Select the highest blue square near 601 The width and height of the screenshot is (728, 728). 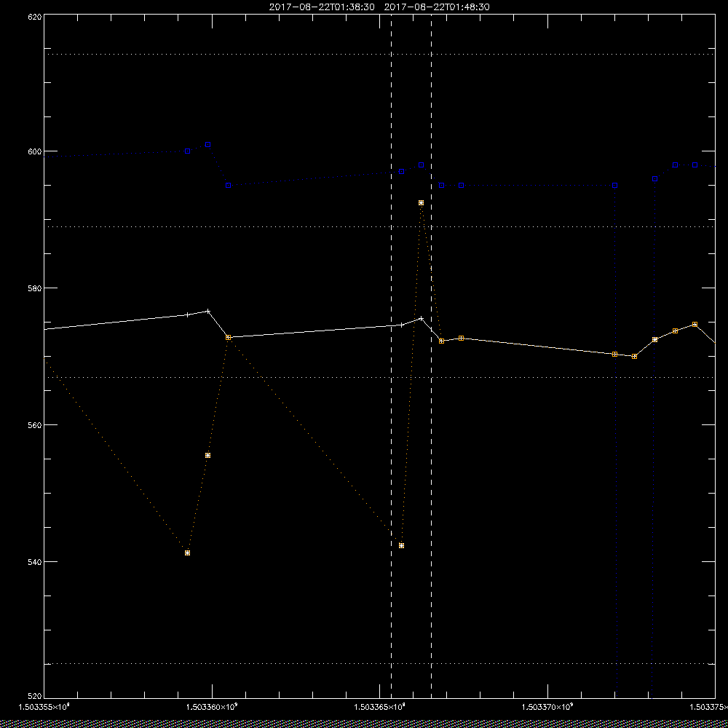[x=208, y=145]
